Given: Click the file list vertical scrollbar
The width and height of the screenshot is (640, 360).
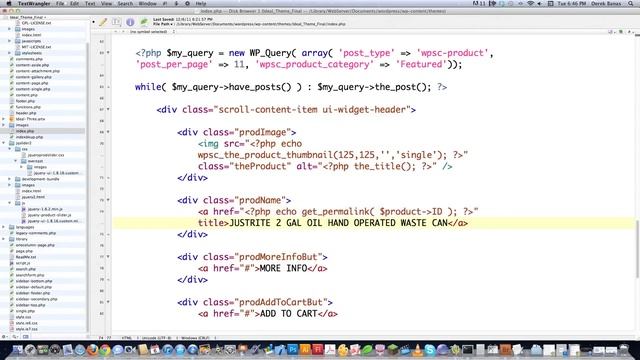Looking at the screenshot, I should [x=88, y=186].
